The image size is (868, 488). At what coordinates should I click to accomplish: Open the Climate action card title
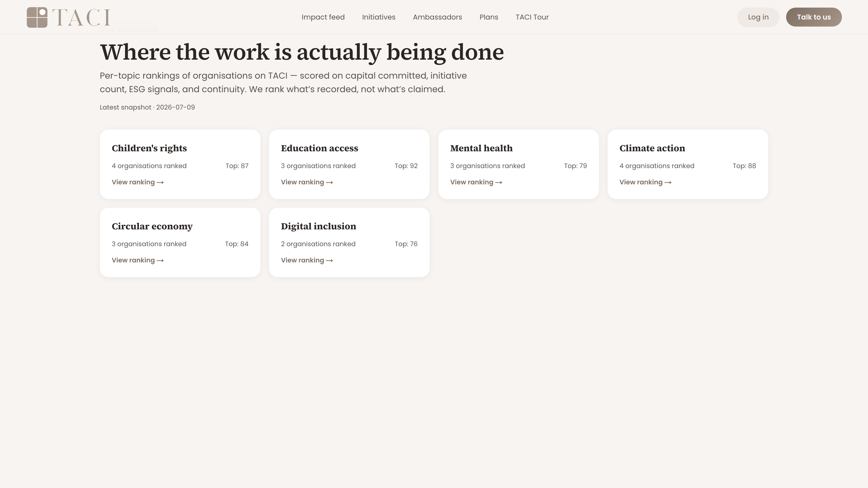pyautogui.click(x=652, y=149)
